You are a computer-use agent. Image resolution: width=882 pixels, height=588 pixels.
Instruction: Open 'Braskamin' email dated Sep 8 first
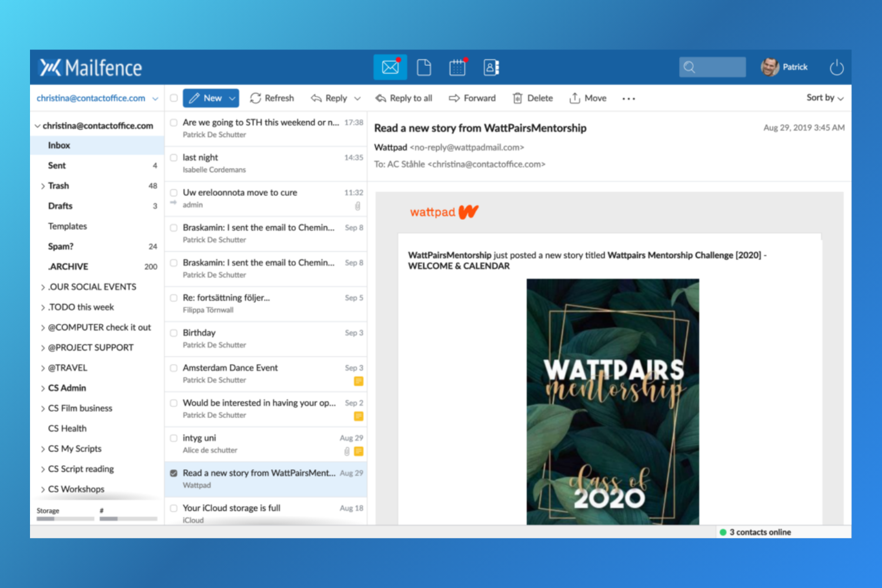point(266,233)
